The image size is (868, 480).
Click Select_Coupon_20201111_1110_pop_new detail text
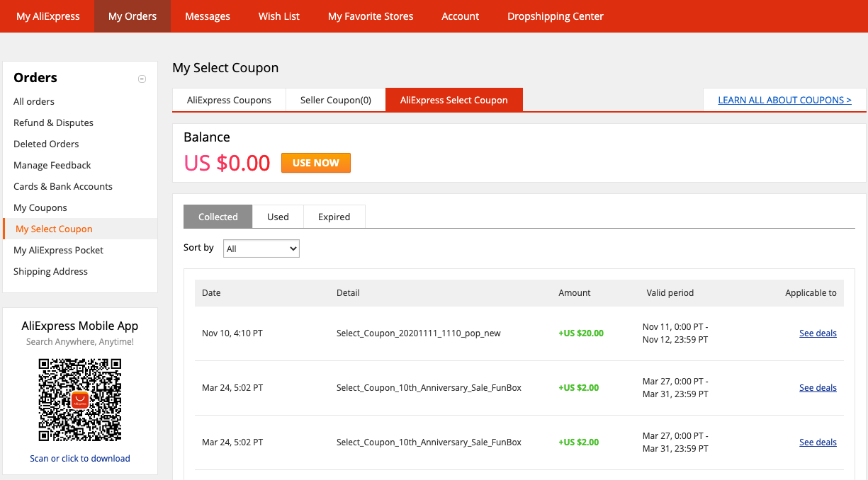pos(419,333)
